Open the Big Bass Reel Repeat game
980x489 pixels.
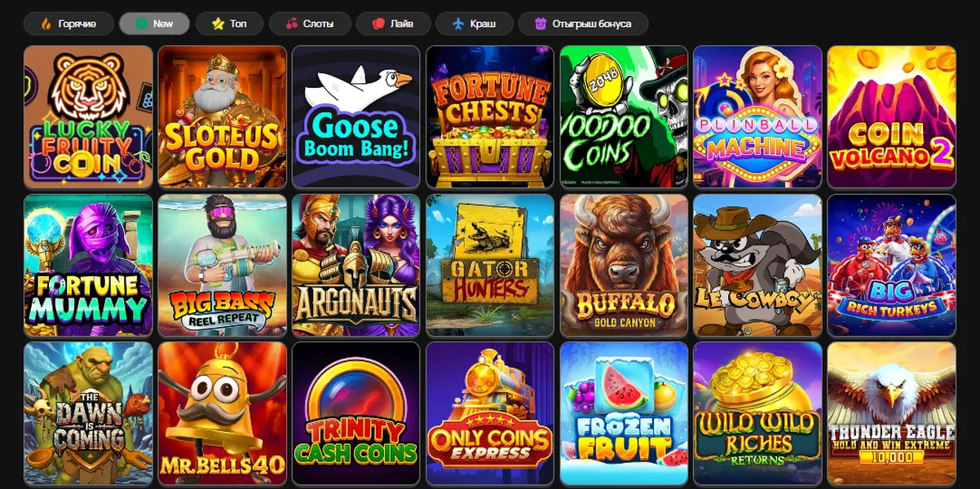[x=222, y=265]
